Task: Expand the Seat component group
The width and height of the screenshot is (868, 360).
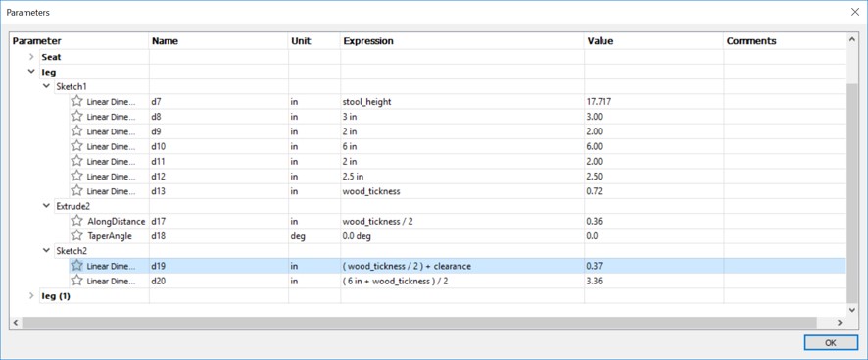Action: (31, 57)
